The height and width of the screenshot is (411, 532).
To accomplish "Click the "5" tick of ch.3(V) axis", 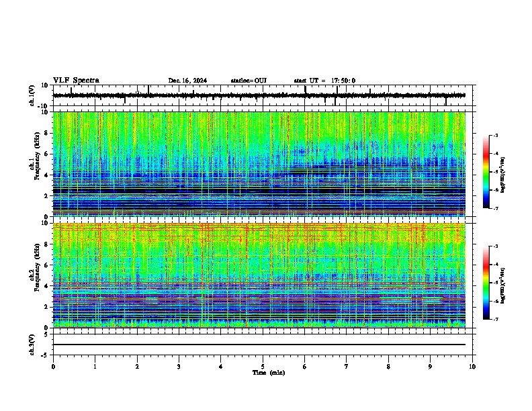I will click(x=47, y=334).
